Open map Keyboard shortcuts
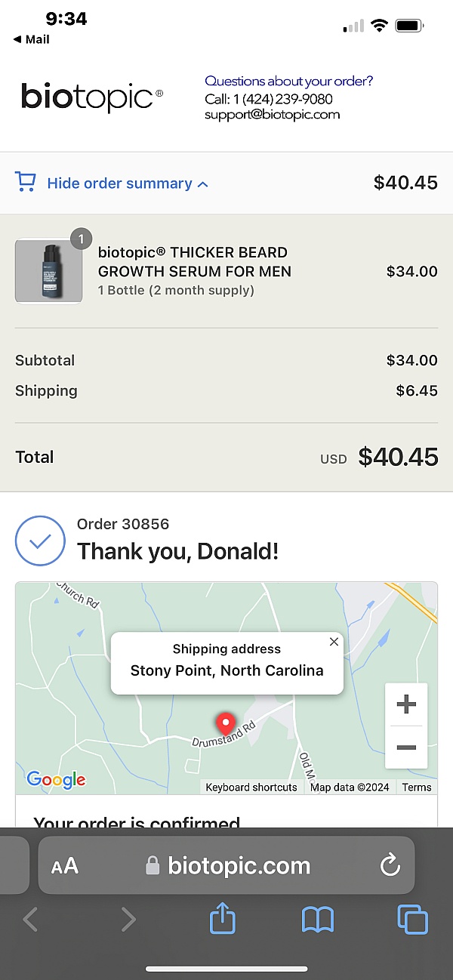The image size is (453, 980). [251, 787]
